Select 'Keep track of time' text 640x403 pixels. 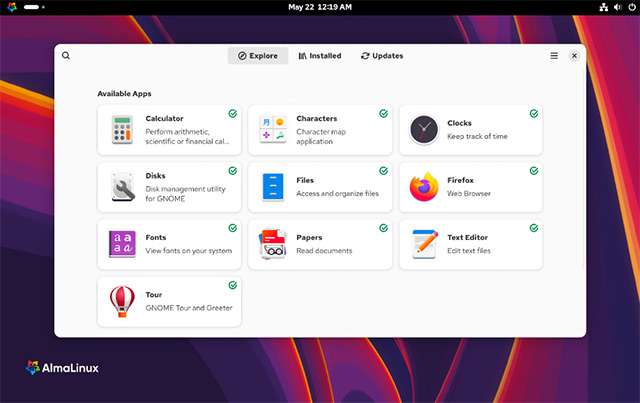coord(477,136)
